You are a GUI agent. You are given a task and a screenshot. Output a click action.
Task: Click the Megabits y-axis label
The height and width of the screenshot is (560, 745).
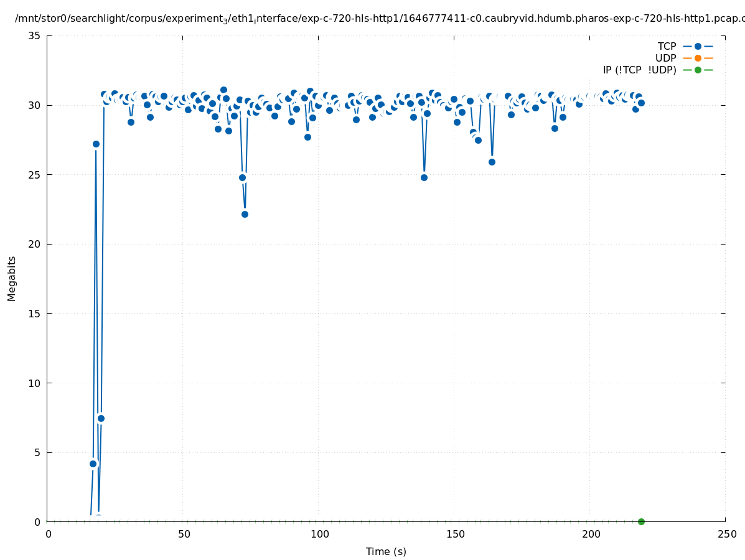12,278
